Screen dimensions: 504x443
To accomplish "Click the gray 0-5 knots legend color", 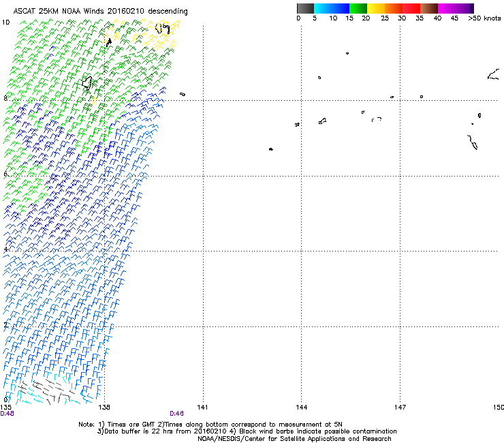I will [x=305, y=8].
